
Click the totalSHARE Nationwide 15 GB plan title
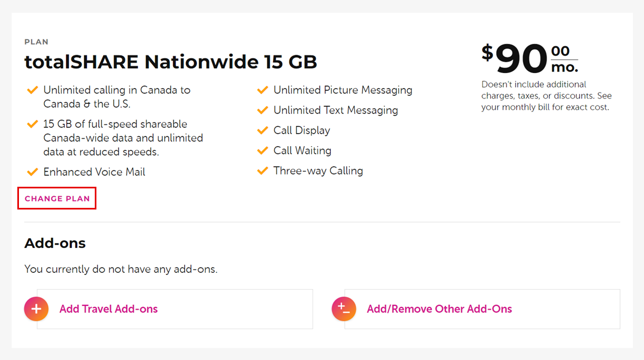[x=170, y=62]
